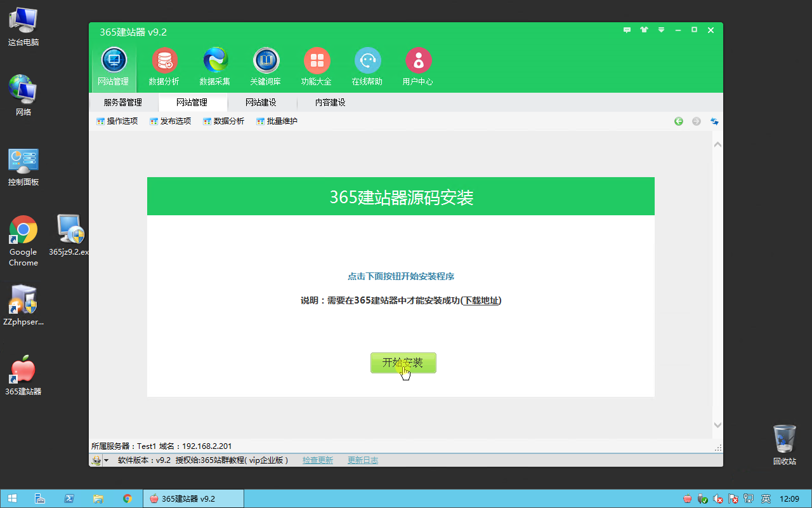The width and height of the screenshot is (812, 508).
Task: Select the 这台电脑 desktop icon
Action: pos(23,27)
